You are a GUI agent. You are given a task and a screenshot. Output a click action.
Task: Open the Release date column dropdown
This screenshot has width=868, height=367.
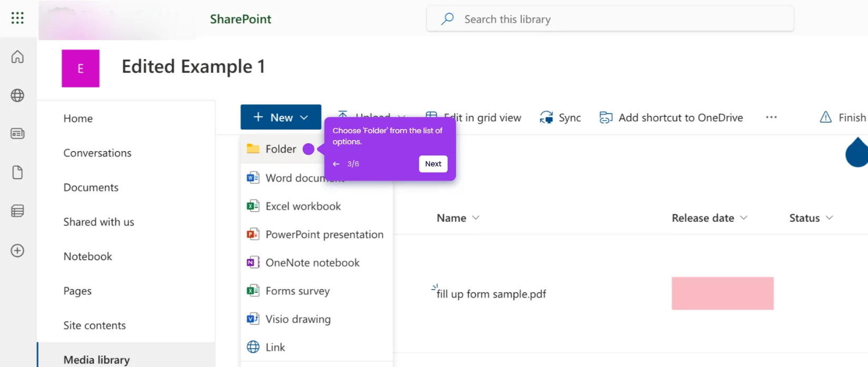point(744,217)
